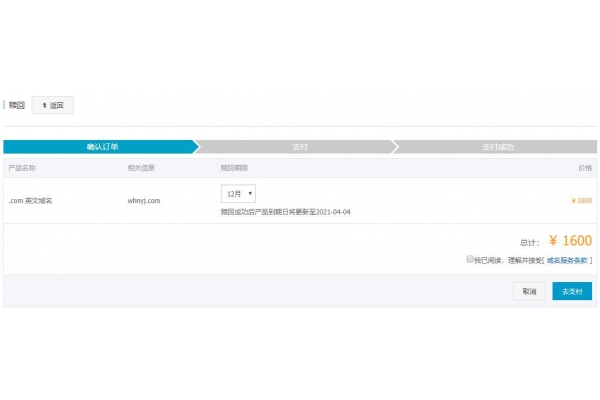Open the 域名服务条款 link
600x400 pixels.
tap(567, 260)
